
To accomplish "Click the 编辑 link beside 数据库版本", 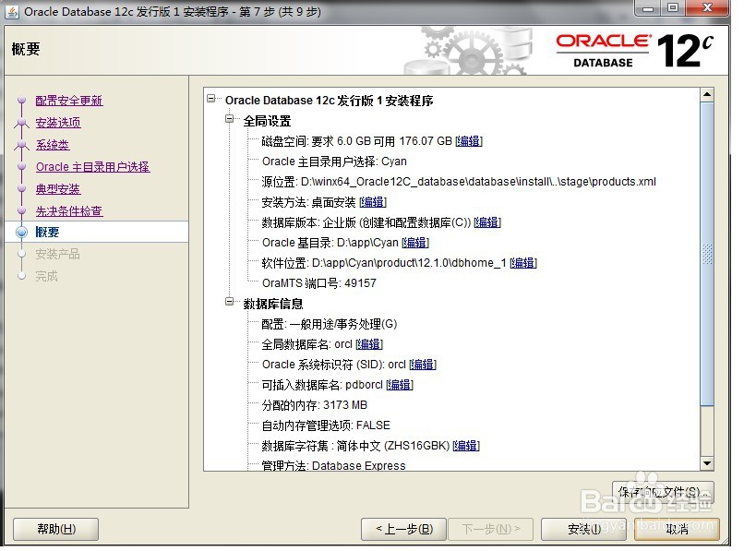I will coord(487,222).
